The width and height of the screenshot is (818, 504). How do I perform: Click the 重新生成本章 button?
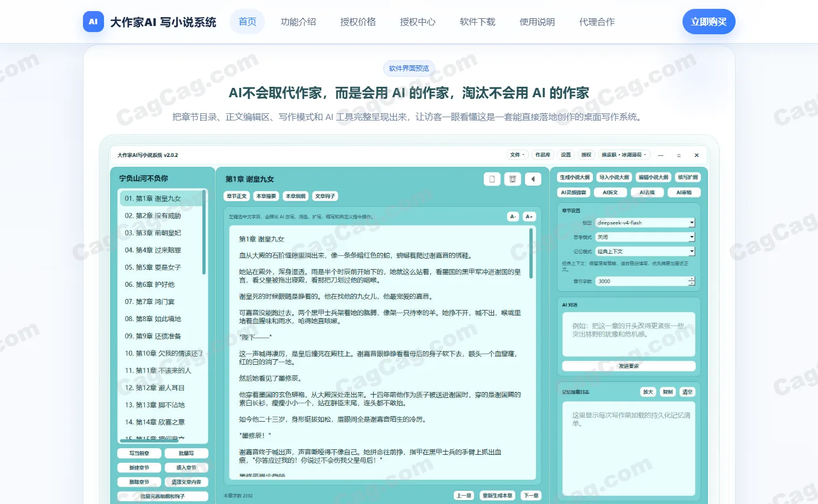[x=497, y=496]
